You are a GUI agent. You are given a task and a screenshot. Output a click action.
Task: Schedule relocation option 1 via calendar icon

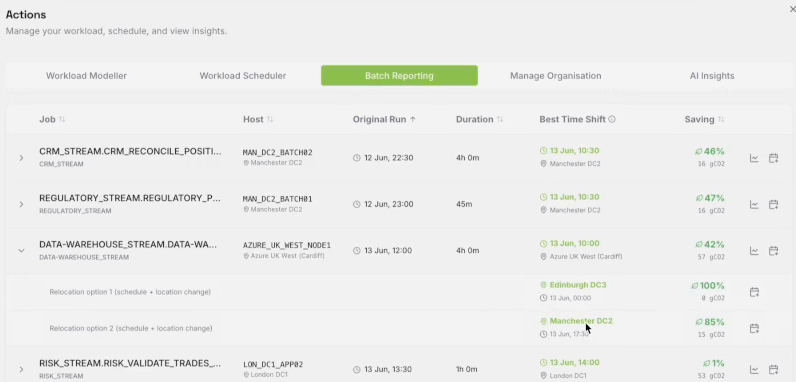(754, 292)
